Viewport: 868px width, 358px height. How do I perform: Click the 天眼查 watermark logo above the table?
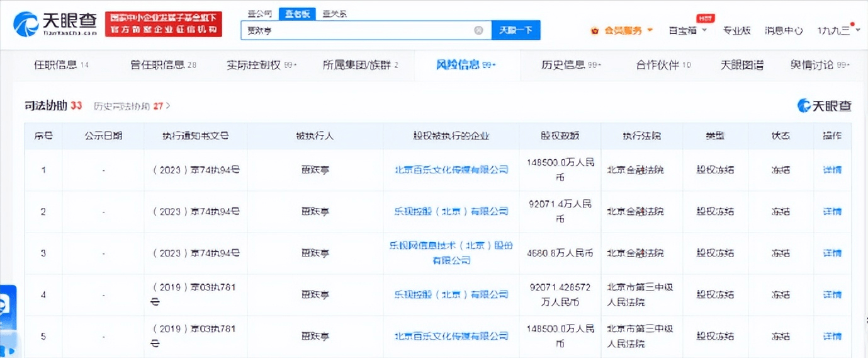click(x=825, y=106)
